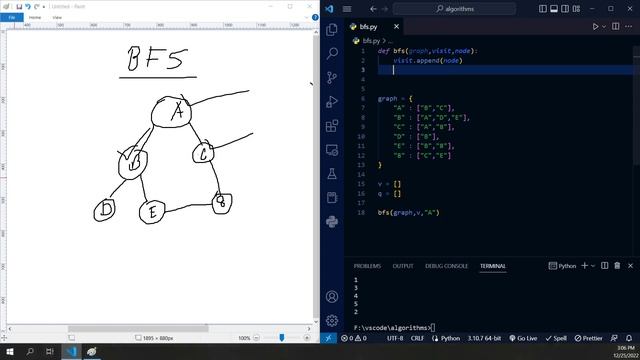Open the Search view in activity bar
The image size is (640, 360).
[332, 53]
